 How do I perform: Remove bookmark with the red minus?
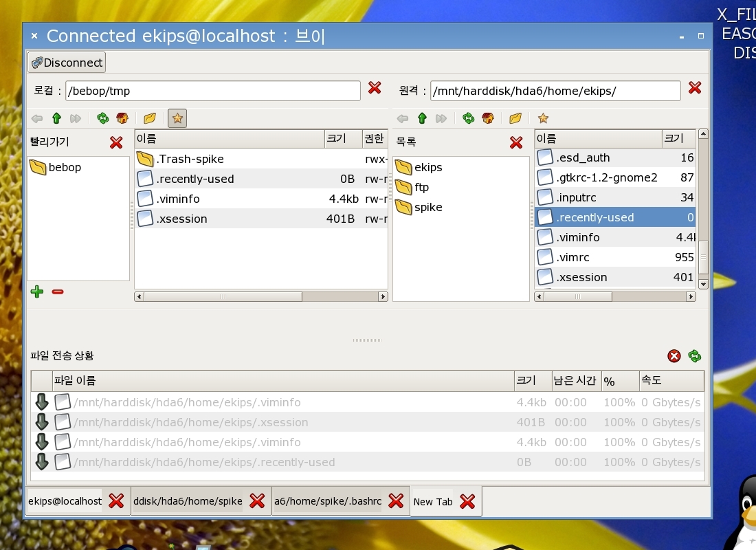pos(58,291)
